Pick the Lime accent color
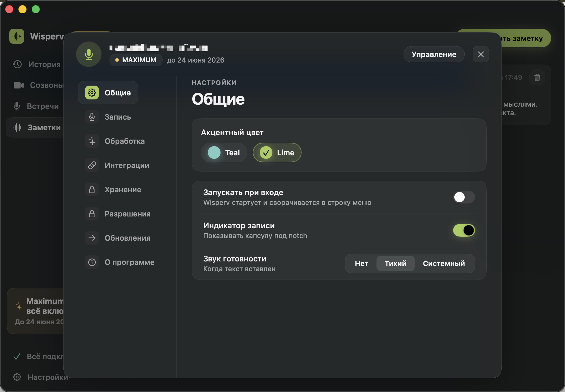The width and height of the screenshot is (565, 392). click(277, 152)
